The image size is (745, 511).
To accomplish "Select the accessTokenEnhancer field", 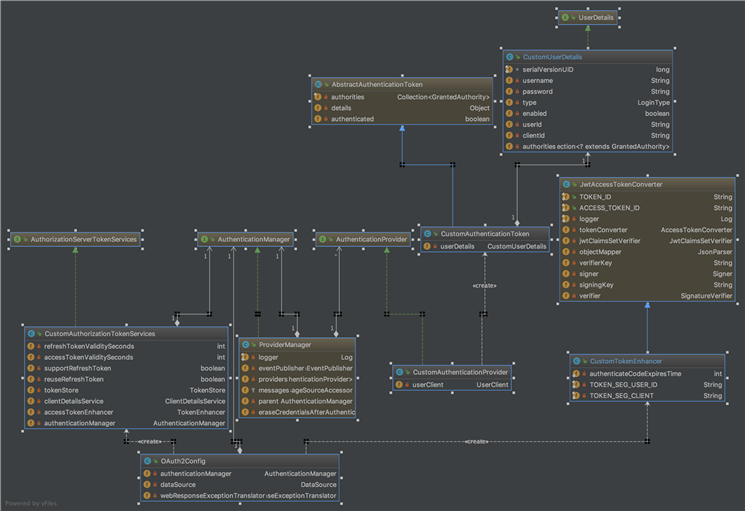I will click(126, 412).
